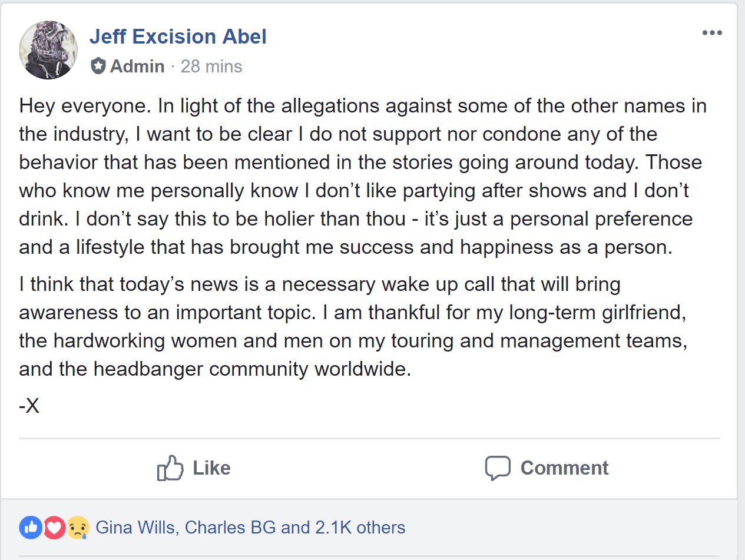Open the Jeff Excision Abel profile link
Screen dimensions: 745x560
(x=178, y=37)
